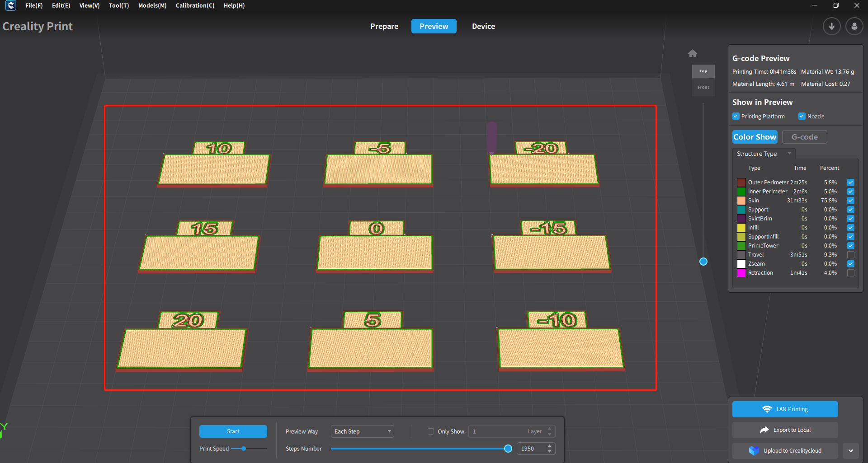Open the Calibration(C) menu
868x463 pixels.
coord(195,5)
